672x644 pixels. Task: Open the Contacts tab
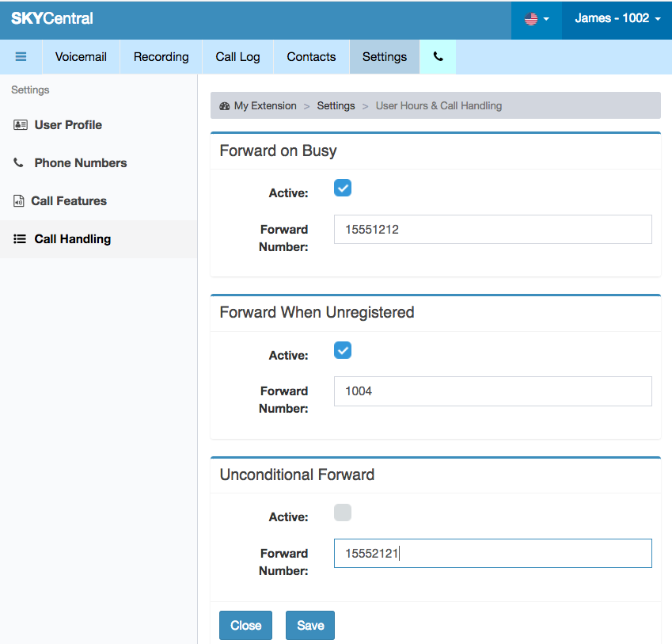311,56
